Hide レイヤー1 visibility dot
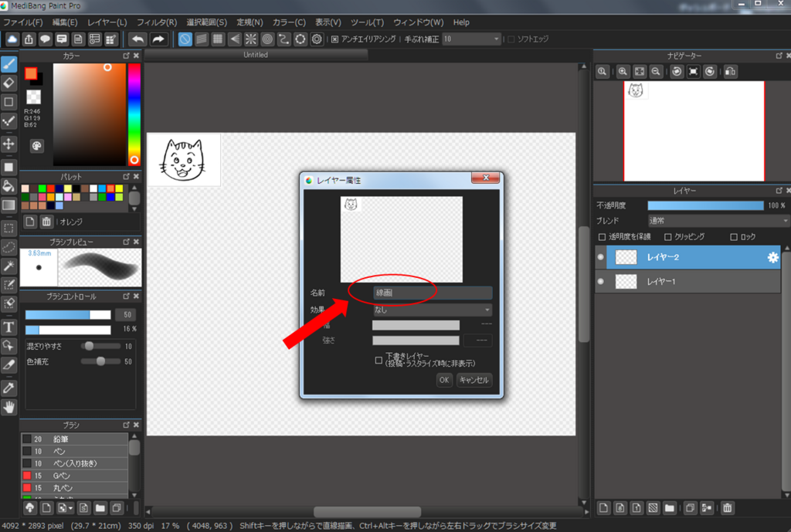The height and width of the screenshot is (532, 791). [600, 281]
